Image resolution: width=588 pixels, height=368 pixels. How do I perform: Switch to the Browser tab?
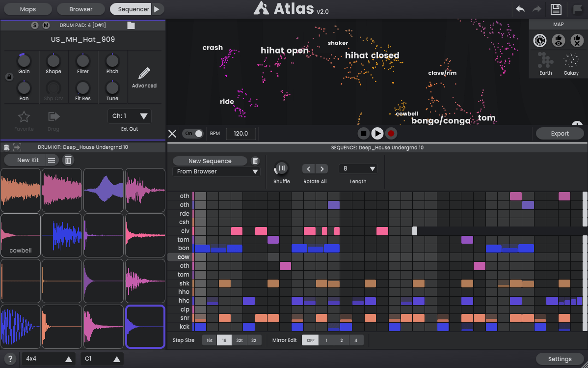click(x=80, y=9)
